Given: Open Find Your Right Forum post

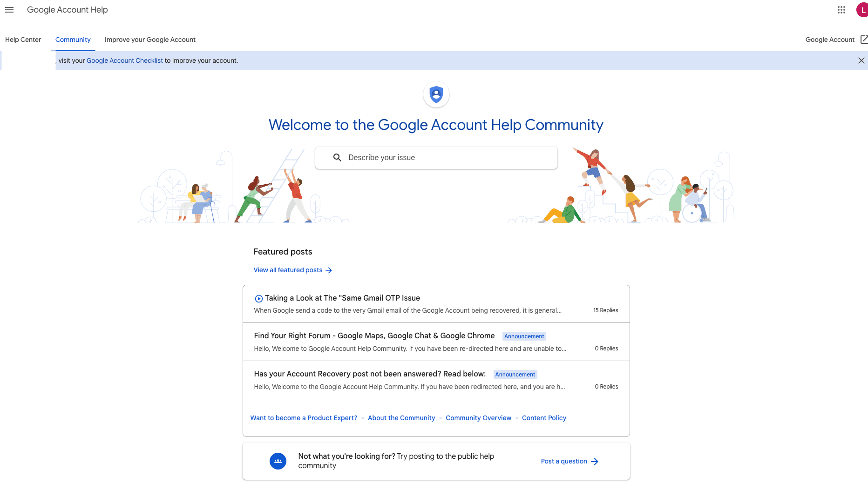Looking at the screenshot, I should click(x=374, y=335).
